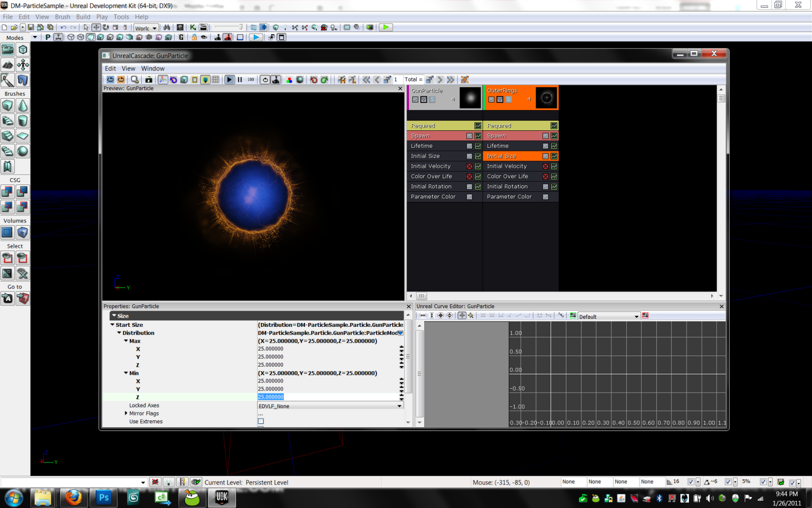
Task: Select curve editor pan mode icon
Action: pyautogui.click(x=462, y=315)
